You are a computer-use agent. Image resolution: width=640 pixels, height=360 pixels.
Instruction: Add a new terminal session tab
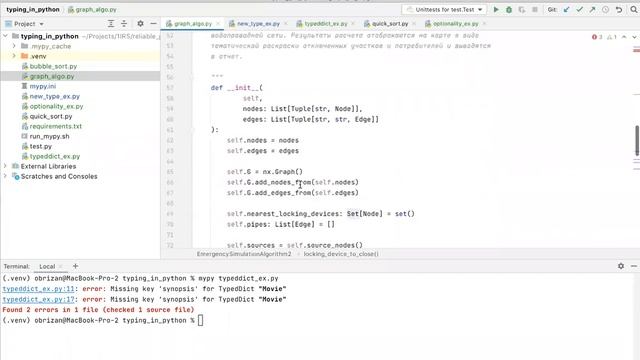(x=75, y=266)
